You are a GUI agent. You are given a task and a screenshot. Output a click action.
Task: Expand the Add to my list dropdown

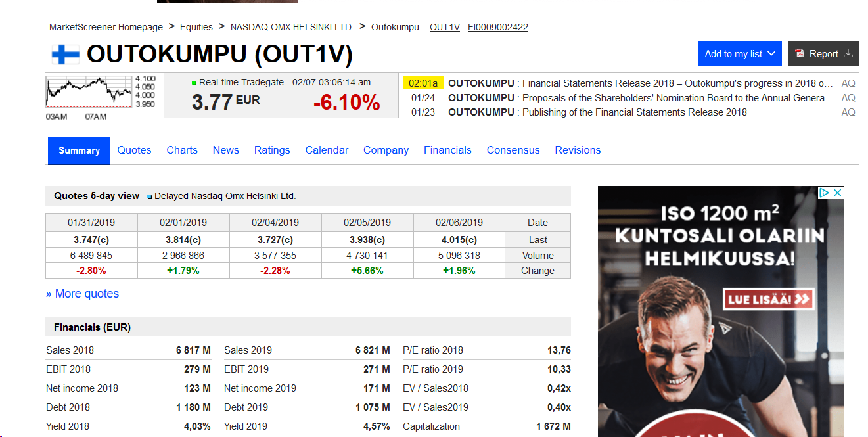tap(740, 54)
